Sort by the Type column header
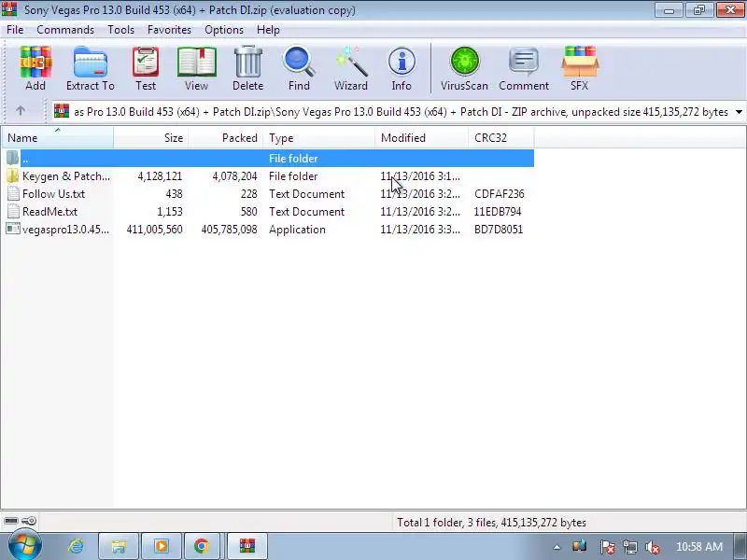The width and height of the screenshot is (747, 560). (x=319, y=137)
